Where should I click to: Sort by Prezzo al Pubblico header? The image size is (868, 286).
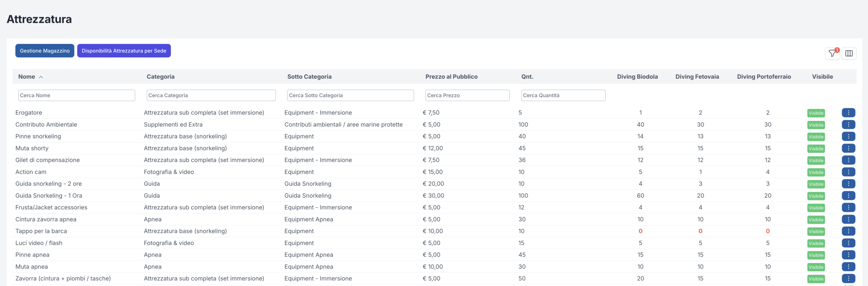451,77
